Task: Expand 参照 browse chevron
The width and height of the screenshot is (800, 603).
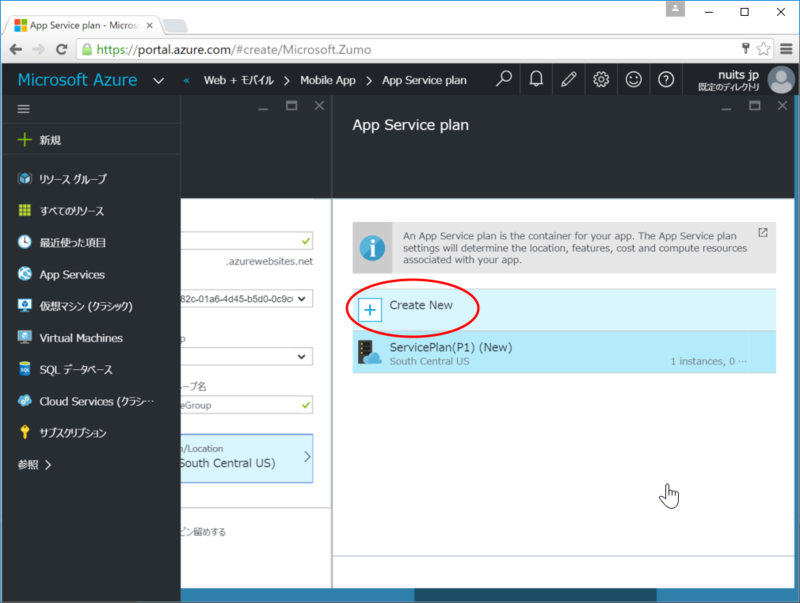Action: click(48, 465)
